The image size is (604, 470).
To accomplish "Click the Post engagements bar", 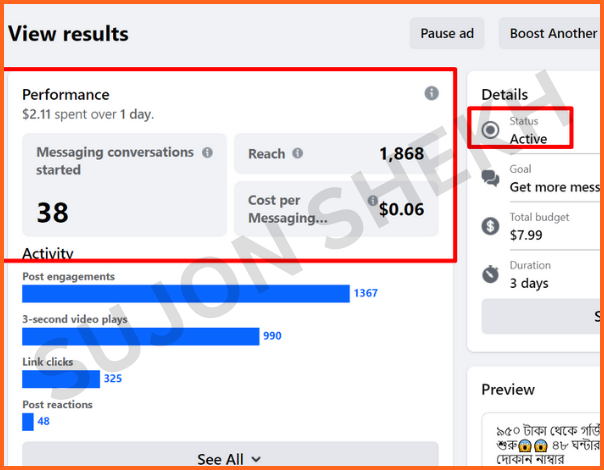I will click(185, 293).
